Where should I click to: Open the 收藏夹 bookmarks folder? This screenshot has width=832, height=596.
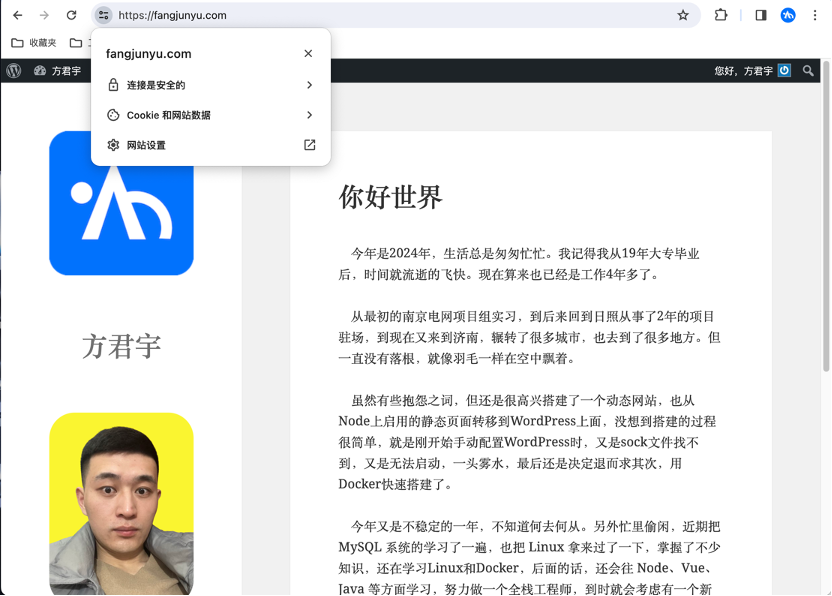pyautogui.click(x=34, y=42)
